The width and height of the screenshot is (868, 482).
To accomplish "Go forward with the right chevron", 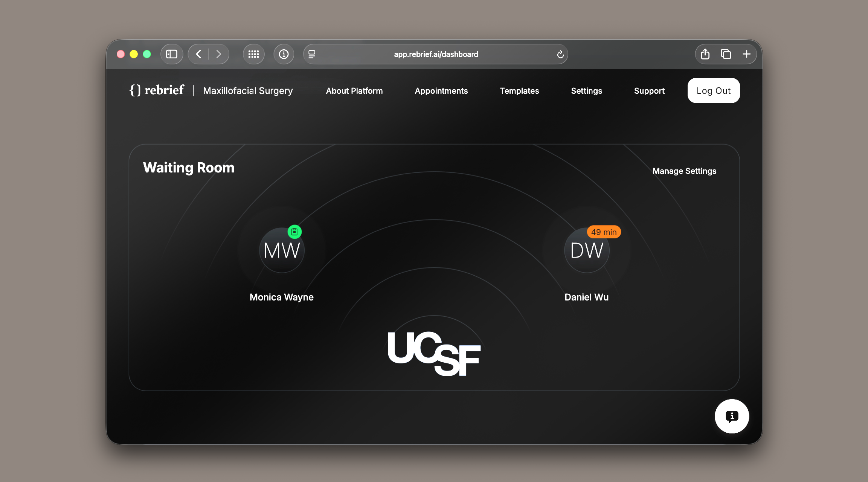I will pyautogui.click(x=219, y=54).
